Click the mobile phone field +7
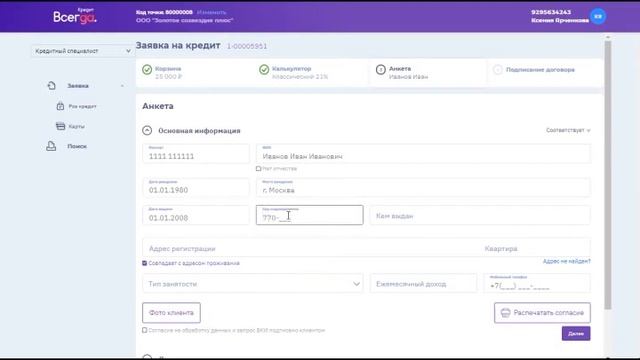This screenshot has height=360, width=640. click(537, 284)
